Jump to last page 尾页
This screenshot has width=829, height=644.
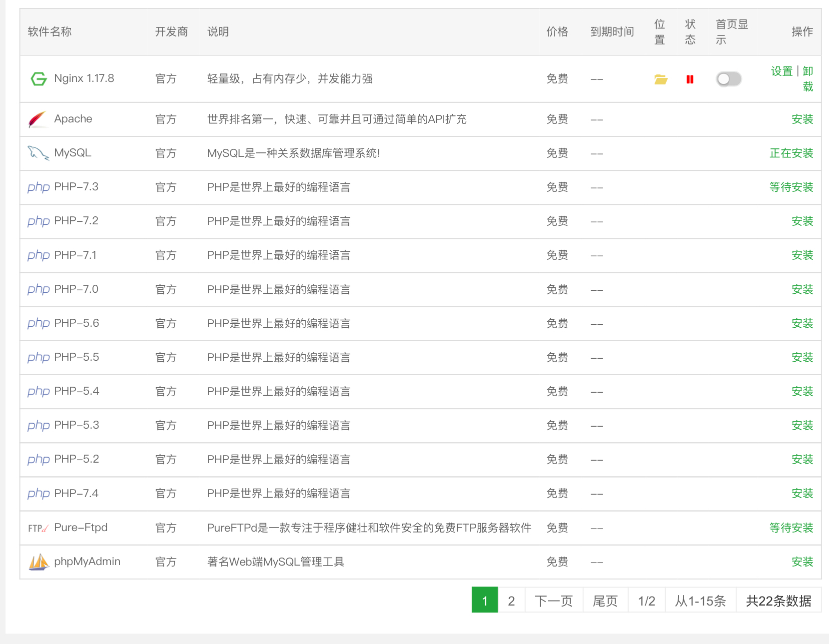[x=605, y=600]
